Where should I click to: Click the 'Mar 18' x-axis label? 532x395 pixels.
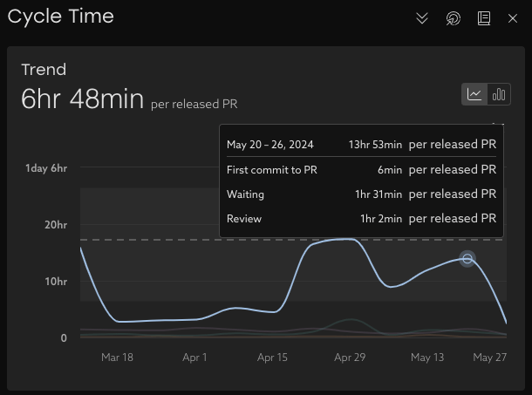(x=117, y=358)
